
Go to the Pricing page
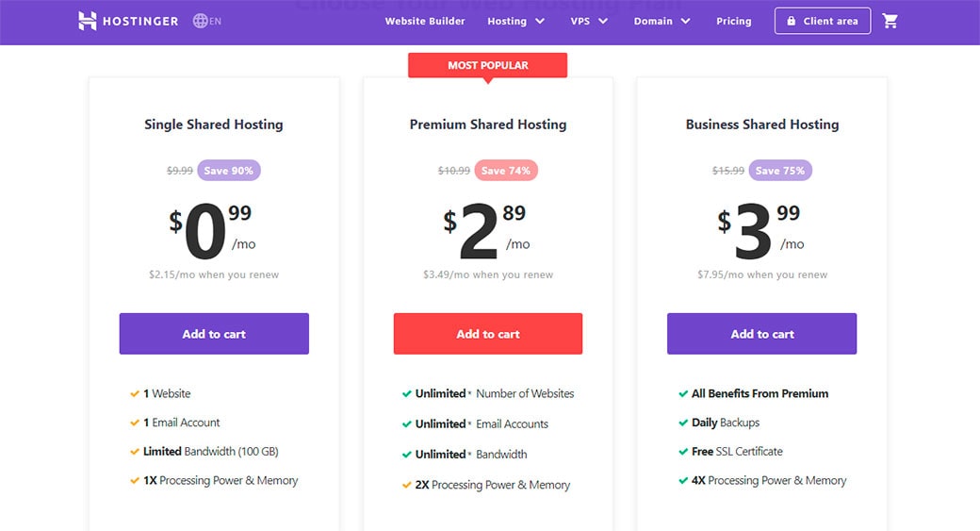[734, 21]
